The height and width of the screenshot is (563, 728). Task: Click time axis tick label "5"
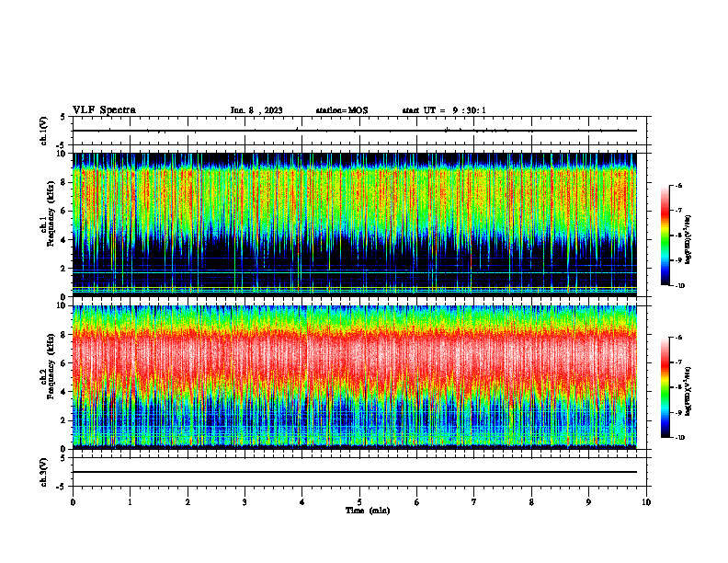359,502
